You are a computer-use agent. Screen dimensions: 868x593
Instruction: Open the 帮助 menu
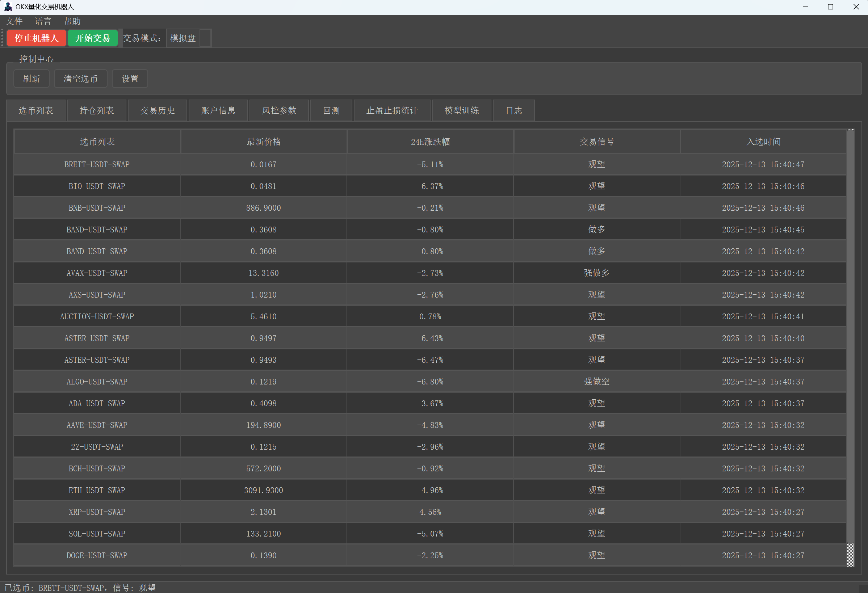(72, 21)
